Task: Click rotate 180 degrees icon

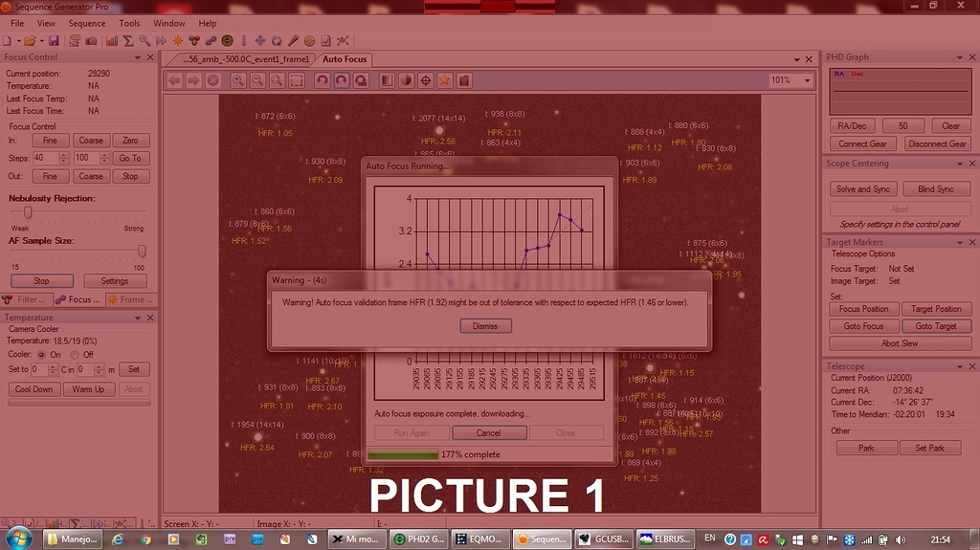Action: [x=361, y=80]
